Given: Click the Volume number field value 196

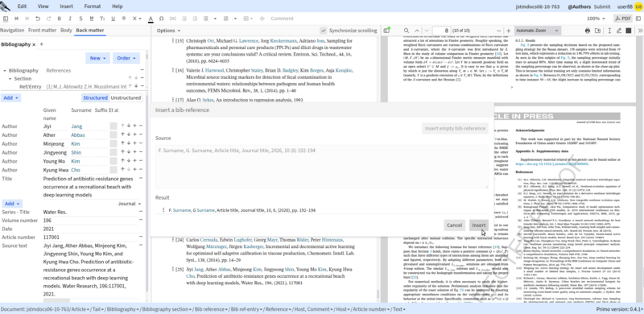Looking at the screenshot, I should [90, 221].
